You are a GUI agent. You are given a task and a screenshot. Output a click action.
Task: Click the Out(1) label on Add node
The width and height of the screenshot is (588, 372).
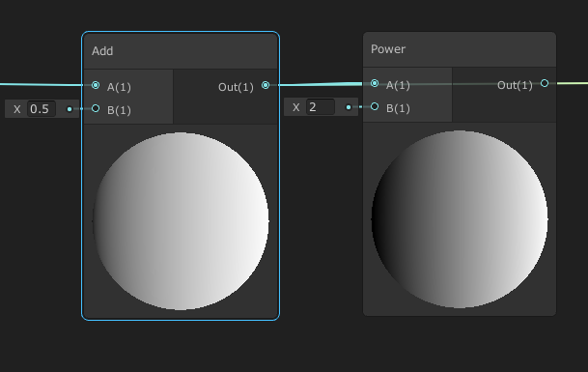pos(236,87)
